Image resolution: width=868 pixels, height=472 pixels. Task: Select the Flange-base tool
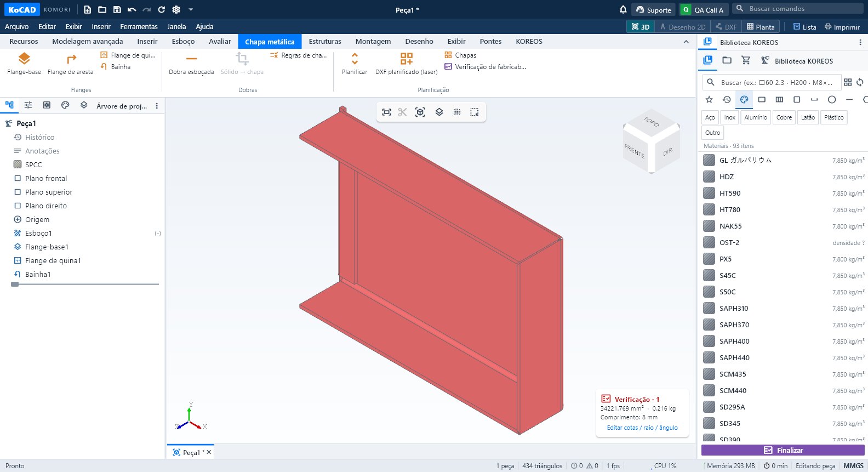pos(24,64)
